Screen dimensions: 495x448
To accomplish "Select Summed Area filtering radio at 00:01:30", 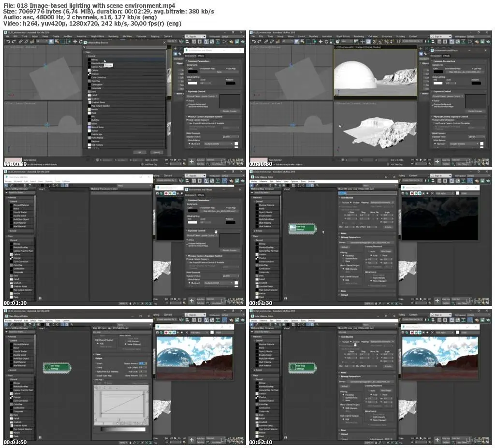I will (344, 258).
